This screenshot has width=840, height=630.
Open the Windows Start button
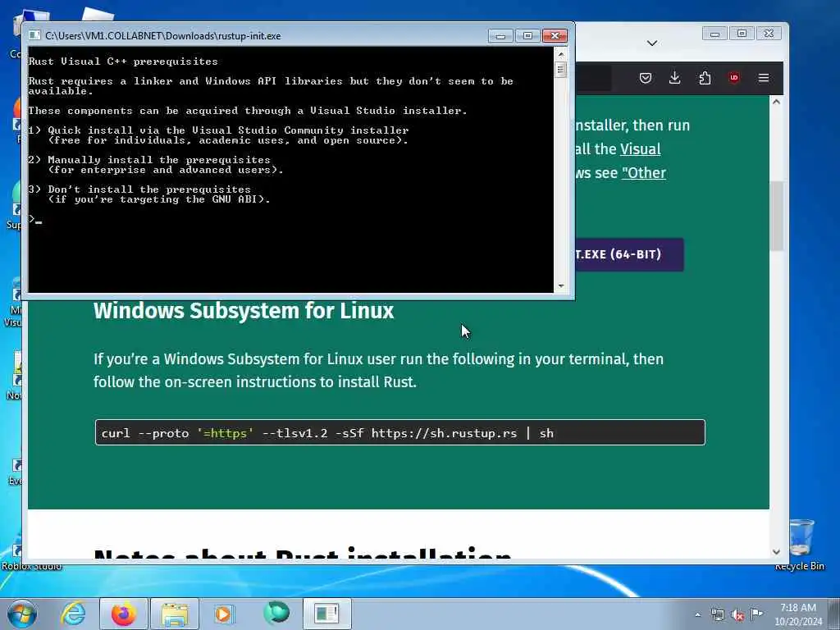coord(22,614)
